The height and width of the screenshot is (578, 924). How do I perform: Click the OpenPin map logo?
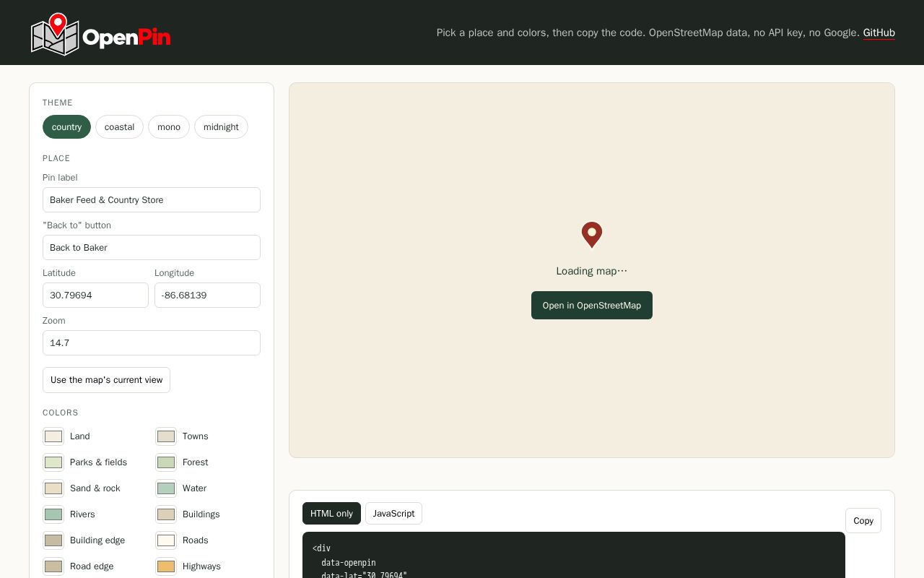coord(100,34)
